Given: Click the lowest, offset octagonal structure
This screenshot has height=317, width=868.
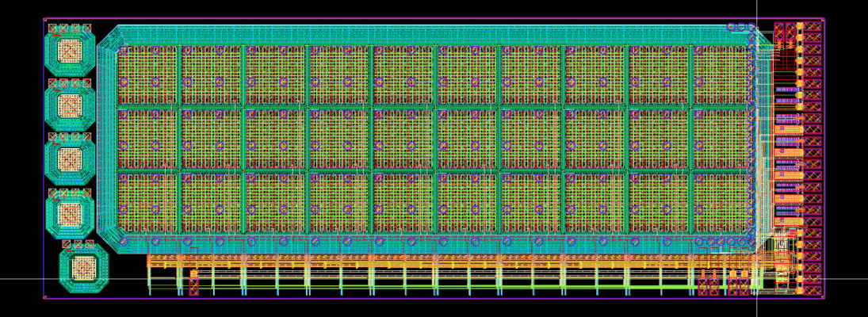Looking at the screenshot, I should [x=83, y=269].
